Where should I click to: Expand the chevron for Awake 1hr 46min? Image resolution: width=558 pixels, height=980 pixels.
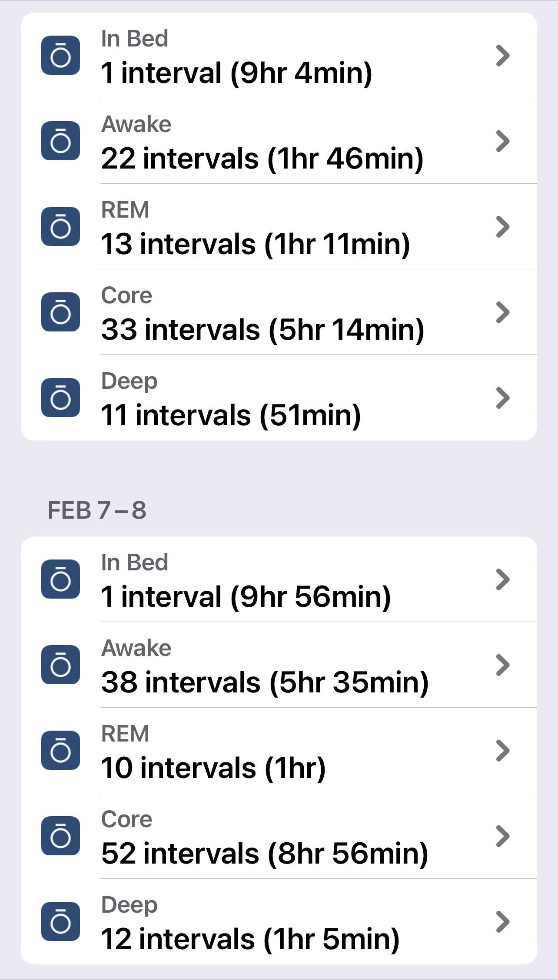(x=503, y=141)
